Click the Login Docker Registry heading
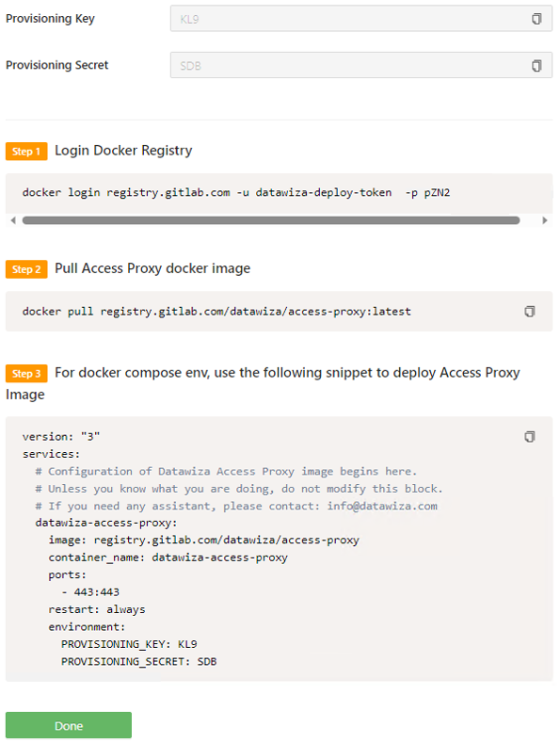The image size is (560, 743). click(x=123, y=151)
